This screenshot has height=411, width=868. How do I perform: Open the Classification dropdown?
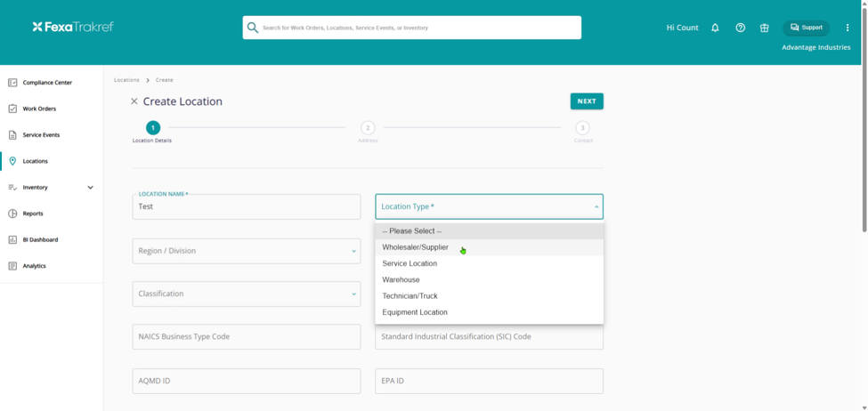point(247,294)
